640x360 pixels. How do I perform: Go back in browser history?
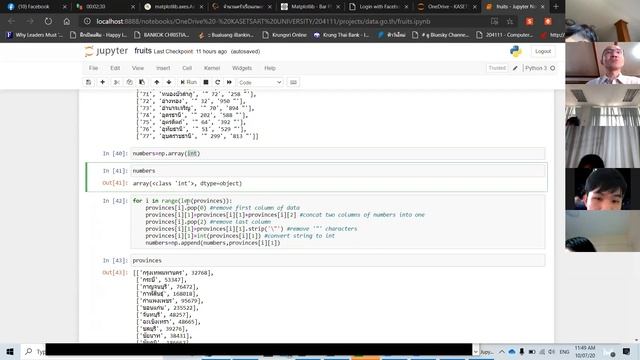[11, 21]
